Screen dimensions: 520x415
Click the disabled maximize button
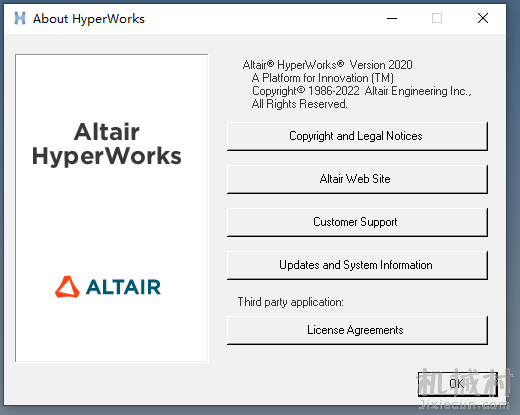pyautogui.click(x=437, y=18)
